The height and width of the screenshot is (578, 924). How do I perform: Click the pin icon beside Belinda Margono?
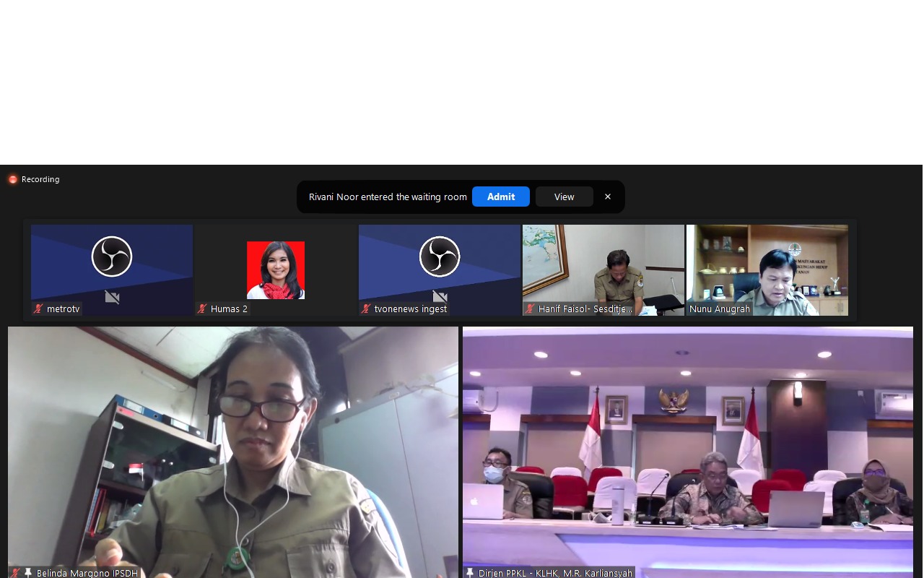[x=29, y=573]
